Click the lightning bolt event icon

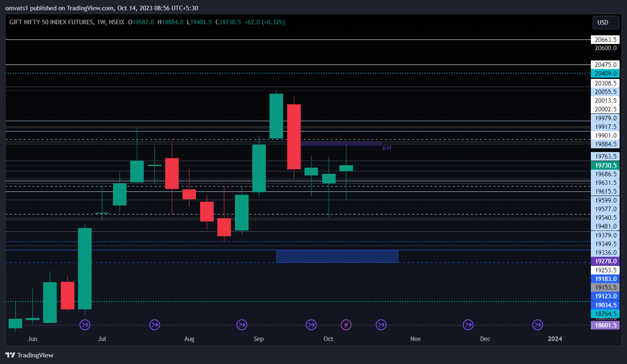pos(346,325)
